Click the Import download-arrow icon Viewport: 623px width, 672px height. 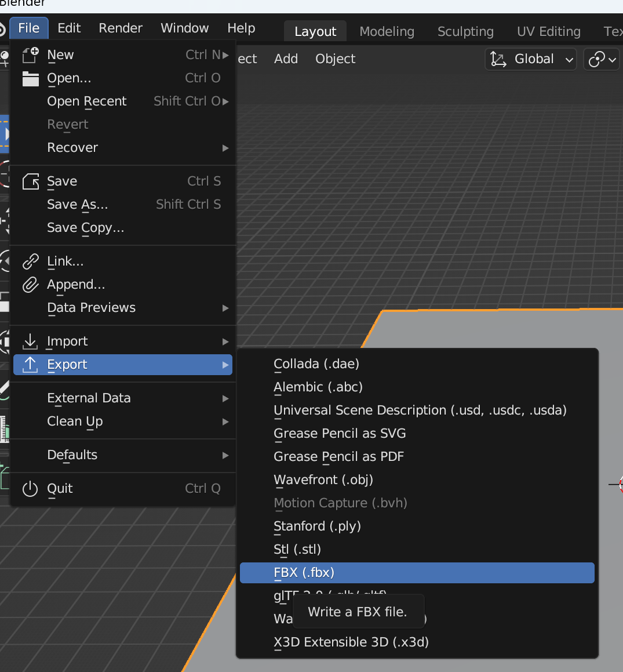(x=30, y=342)
